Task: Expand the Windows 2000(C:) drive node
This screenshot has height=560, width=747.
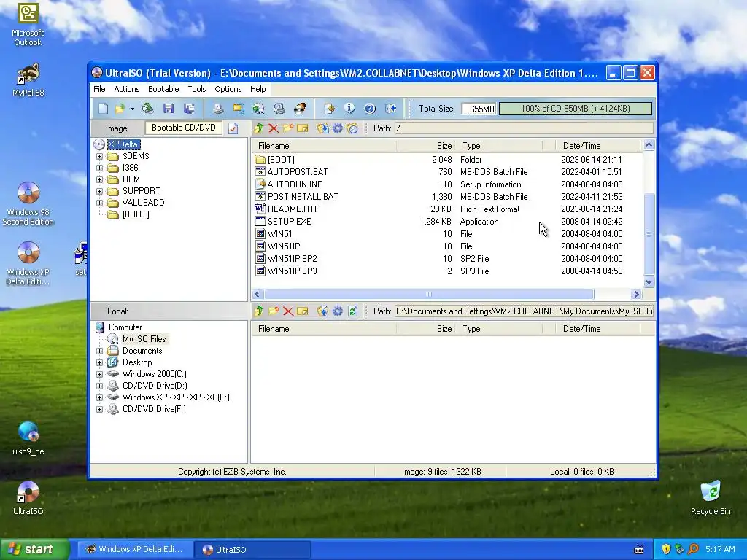Action: [x=99, y=374]
